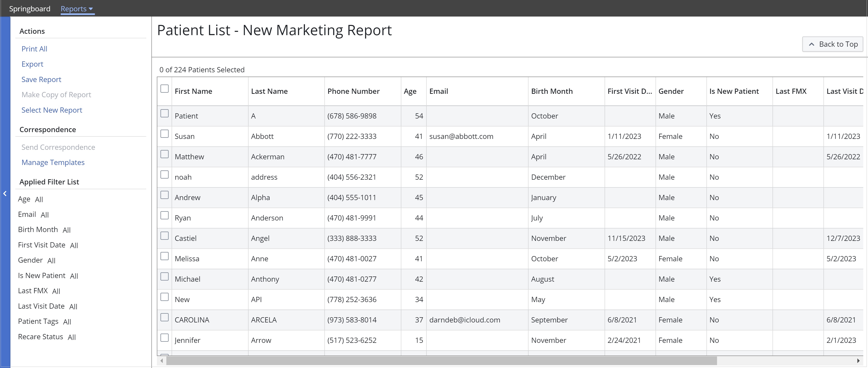Open the Recare Status filter

(47, 337)
